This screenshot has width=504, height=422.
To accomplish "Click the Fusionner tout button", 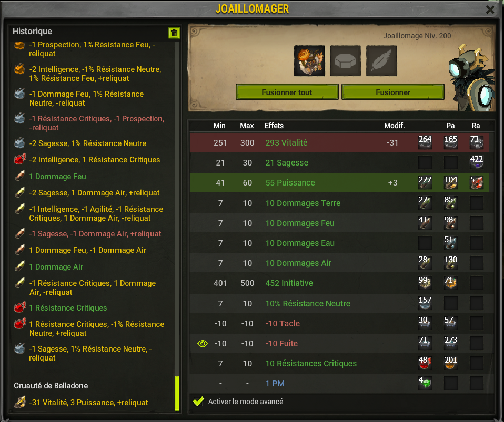I will 287,92.
